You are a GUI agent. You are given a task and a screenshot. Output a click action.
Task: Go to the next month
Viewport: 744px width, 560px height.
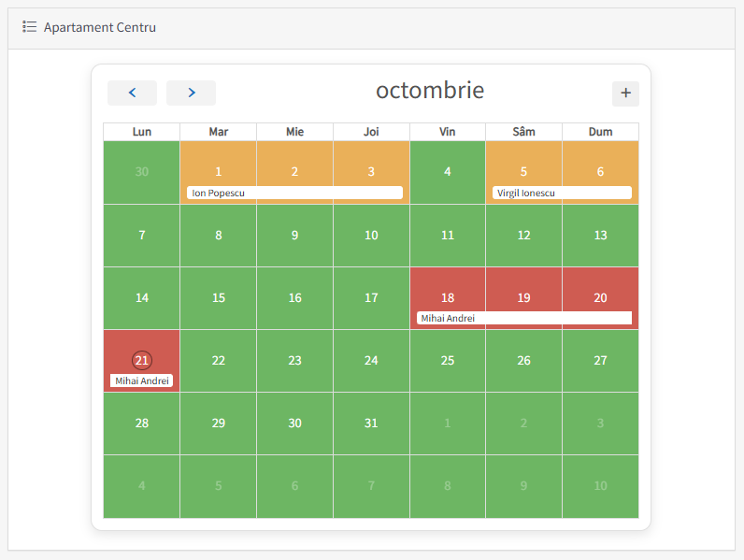[192, 93]
